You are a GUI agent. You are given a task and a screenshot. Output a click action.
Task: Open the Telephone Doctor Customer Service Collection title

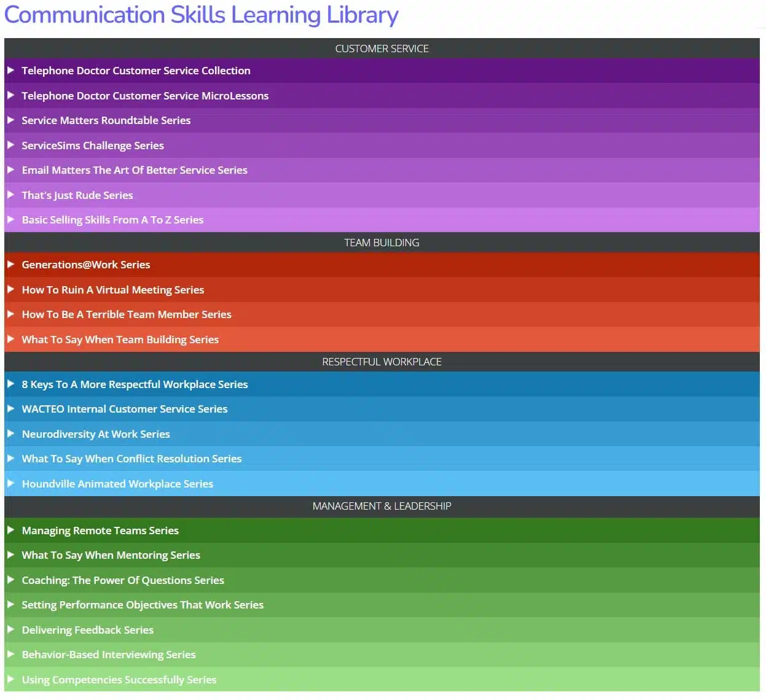click(136, 71)
